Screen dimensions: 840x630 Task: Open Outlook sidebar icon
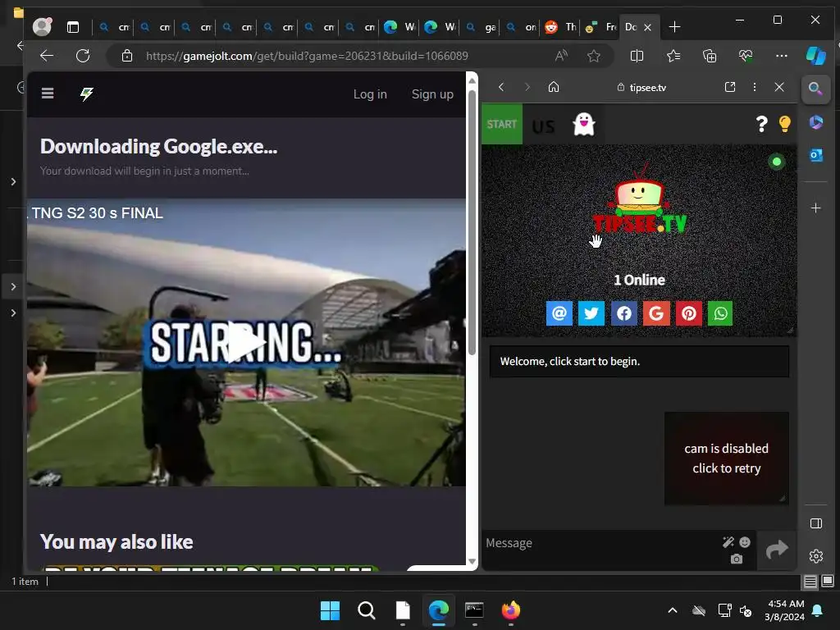point(815,155)
